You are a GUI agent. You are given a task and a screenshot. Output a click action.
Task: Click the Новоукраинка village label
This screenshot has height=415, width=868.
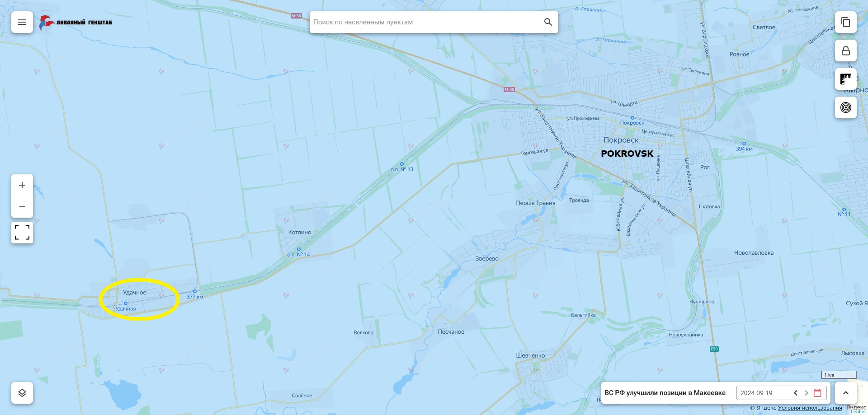pos(686,335)
